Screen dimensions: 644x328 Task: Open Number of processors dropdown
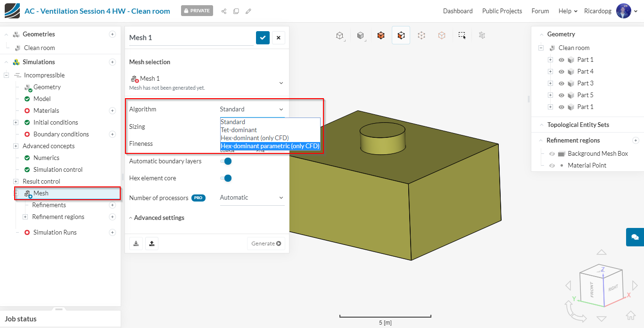click(x=252, y=198)
